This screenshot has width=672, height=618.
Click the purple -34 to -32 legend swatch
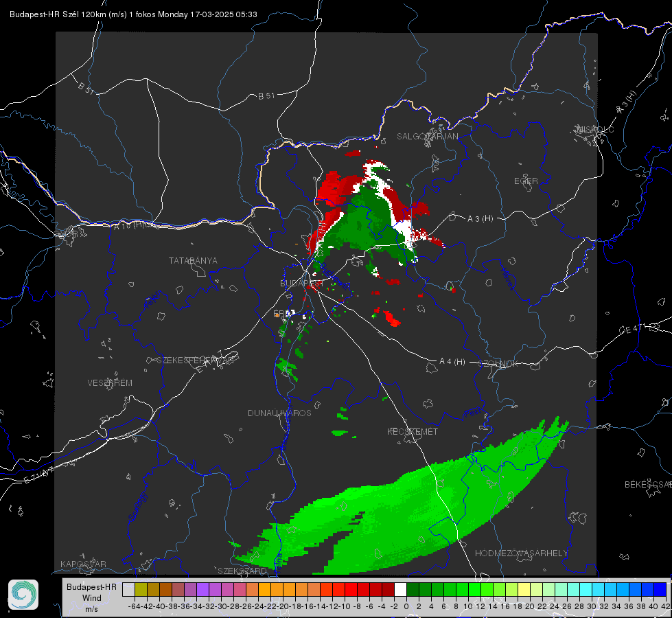coord(202,590)
